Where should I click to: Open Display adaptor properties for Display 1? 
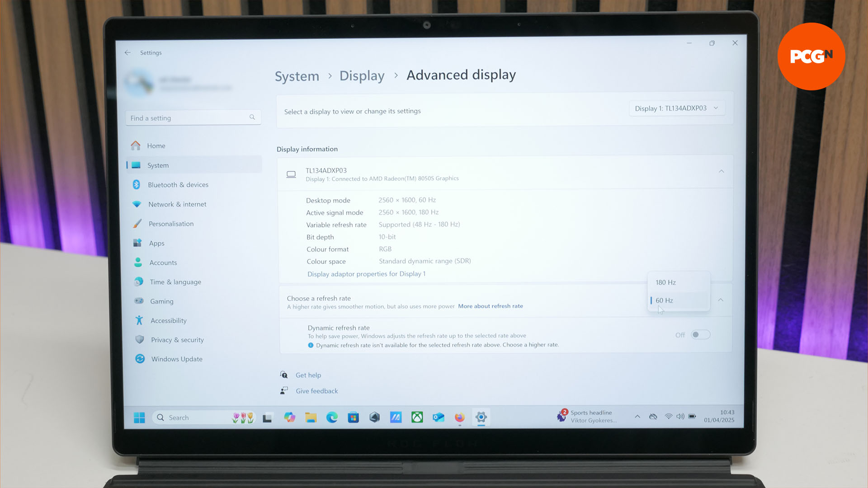[366, 274]
